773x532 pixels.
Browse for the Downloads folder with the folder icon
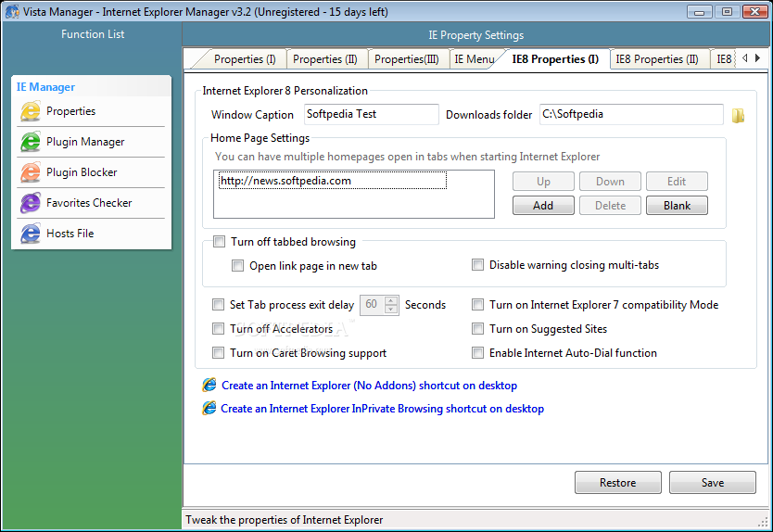pyautogui.click(x=738, y=115)
